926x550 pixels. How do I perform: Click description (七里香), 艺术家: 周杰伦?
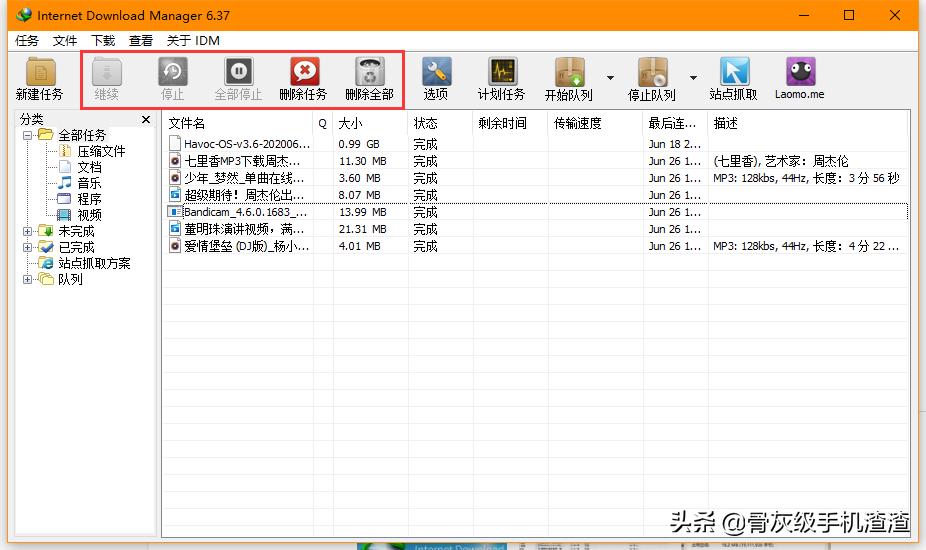[780, 161]
